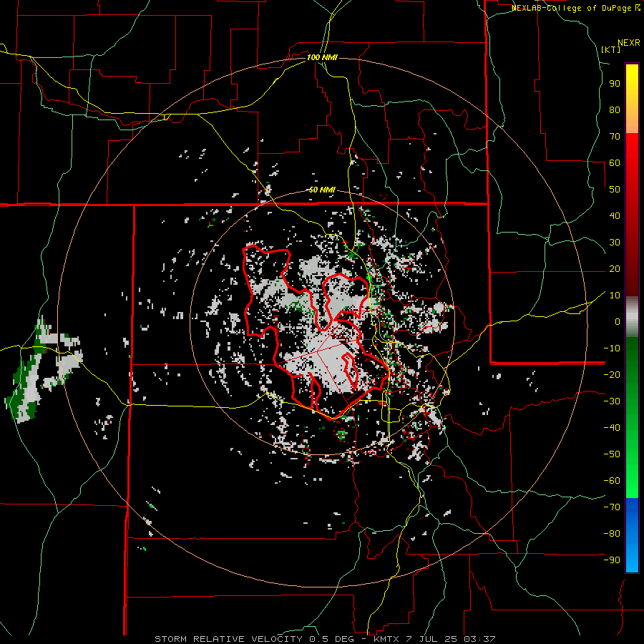Click the 90 value on velocity scale

(x=615, y=84)
